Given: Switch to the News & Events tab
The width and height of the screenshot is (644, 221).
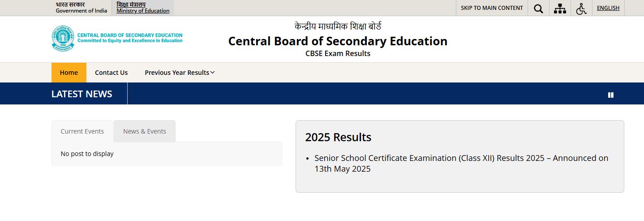Looking at the screenshot, I should pyautogui.click(x=145, y=131).
